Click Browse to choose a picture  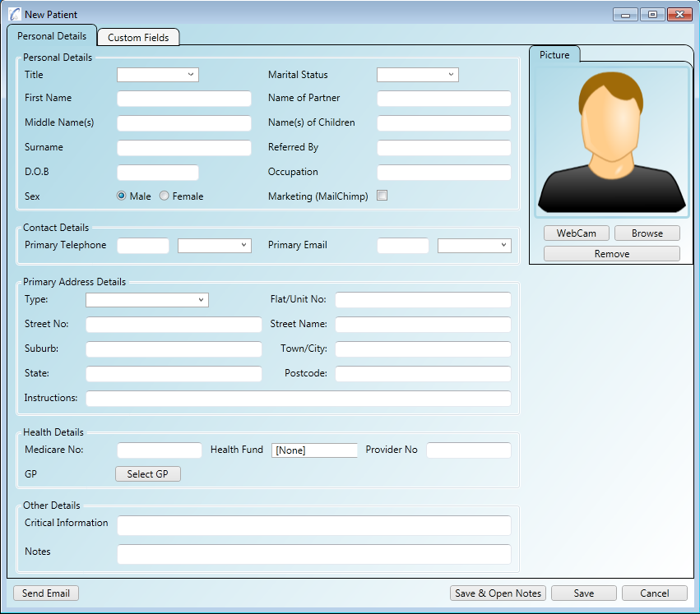[x=647, y=233]
